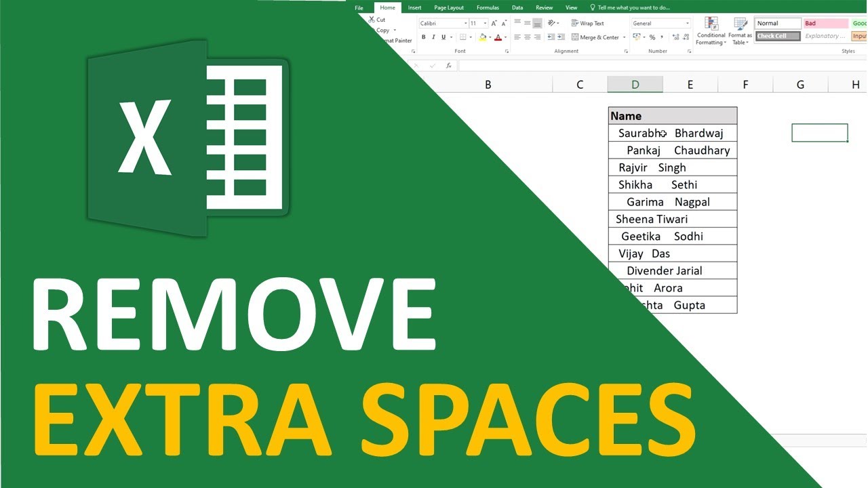Expand the Underline style dropdown arrow
This screenshot has width=868, height=488.
451,37
